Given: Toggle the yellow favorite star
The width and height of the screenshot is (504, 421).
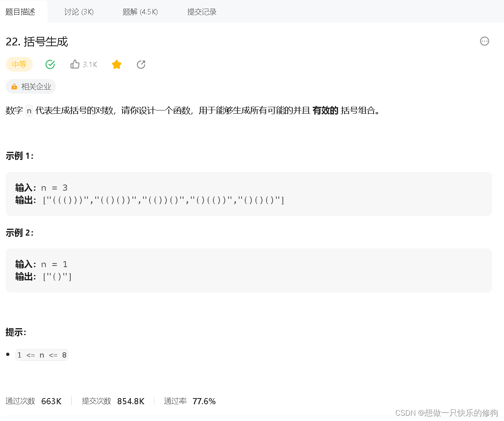Looking at the screenshot, I should [116, 64].
